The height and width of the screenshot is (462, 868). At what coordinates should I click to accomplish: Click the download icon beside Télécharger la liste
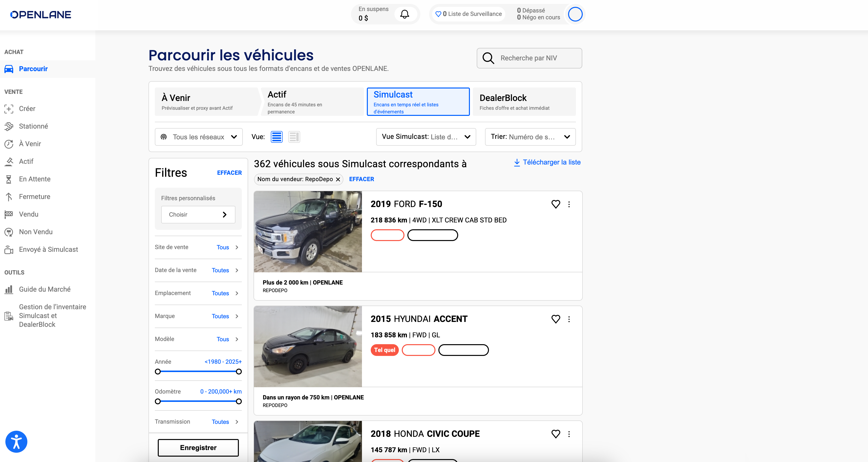tap(517, 163)
